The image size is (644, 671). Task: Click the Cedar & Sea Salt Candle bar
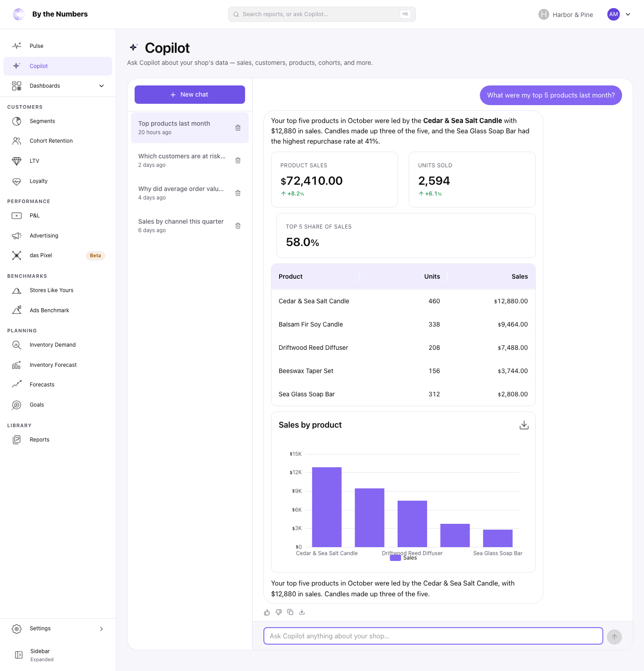327,507
